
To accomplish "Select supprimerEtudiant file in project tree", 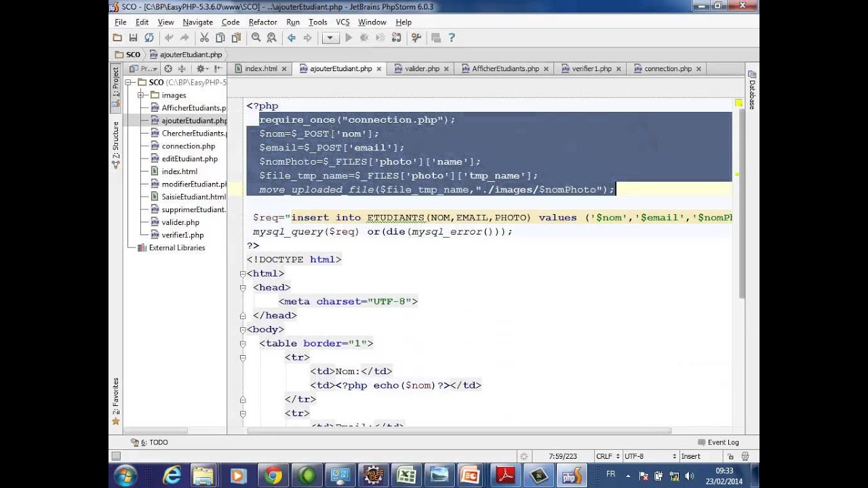I will [x=193, y=209].
